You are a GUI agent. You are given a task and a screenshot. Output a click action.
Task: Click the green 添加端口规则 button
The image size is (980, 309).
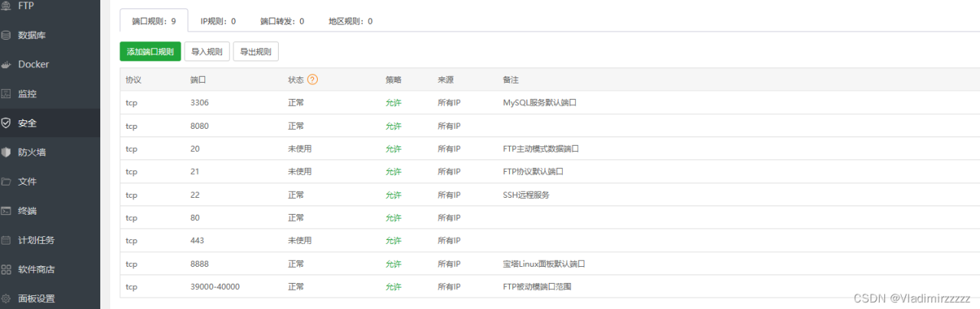(150, 51)
